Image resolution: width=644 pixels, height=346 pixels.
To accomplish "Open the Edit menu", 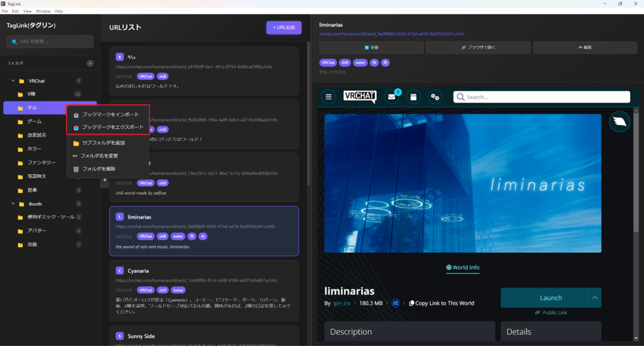I will pyautogui.click(x=15, y=11).
